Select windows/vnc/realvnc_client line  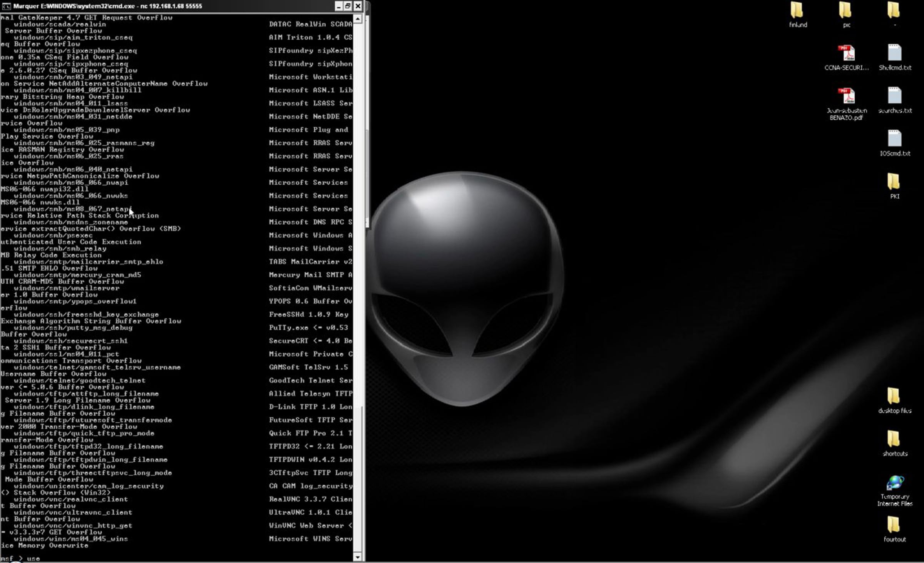coord(71,500)
